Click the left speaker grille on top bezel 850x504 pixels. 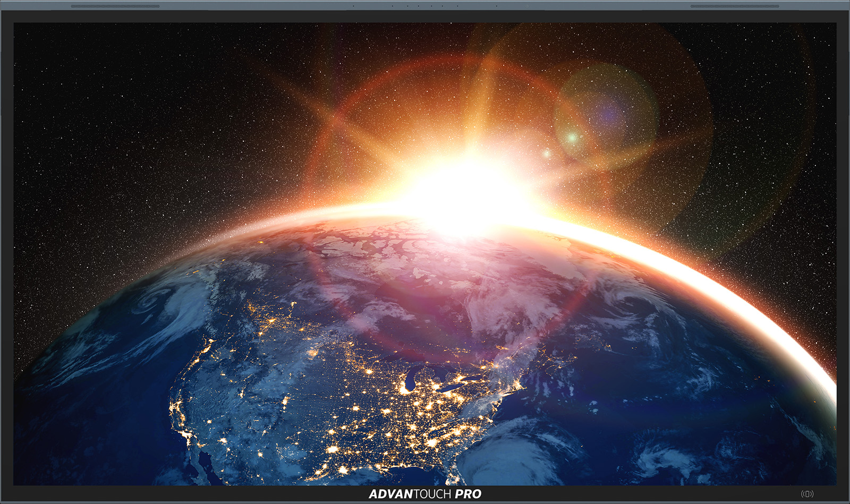coord(115,6)
